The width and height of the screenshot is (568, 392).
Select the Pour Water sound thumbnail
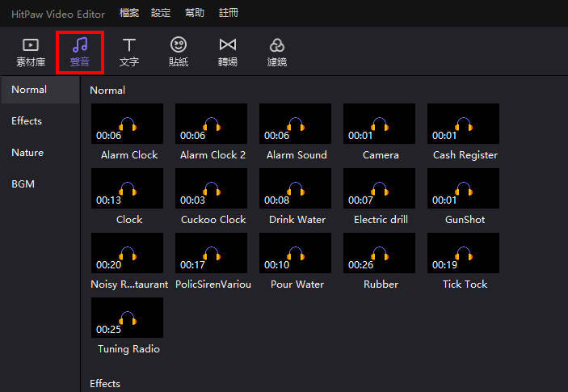click(x=295, y=253)
